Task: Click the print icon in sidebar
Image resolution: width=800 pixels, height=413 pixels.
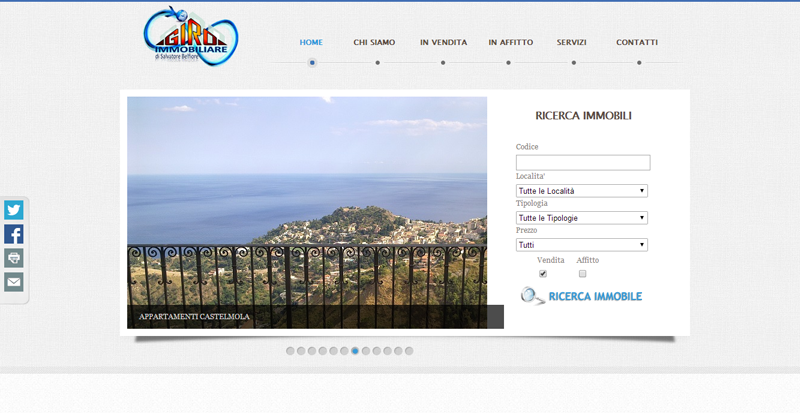Action: (x=14, y=258)
